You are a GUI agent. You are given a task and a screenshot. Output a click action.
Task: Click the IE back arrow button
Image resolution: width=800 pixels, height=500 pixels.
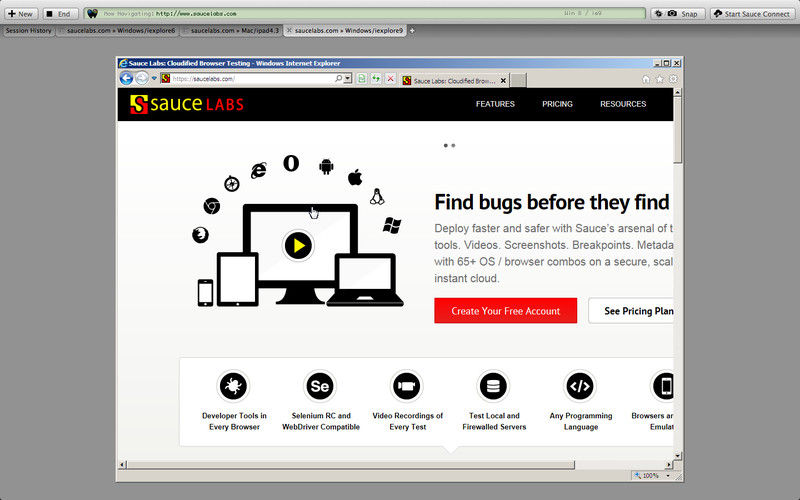126,78
